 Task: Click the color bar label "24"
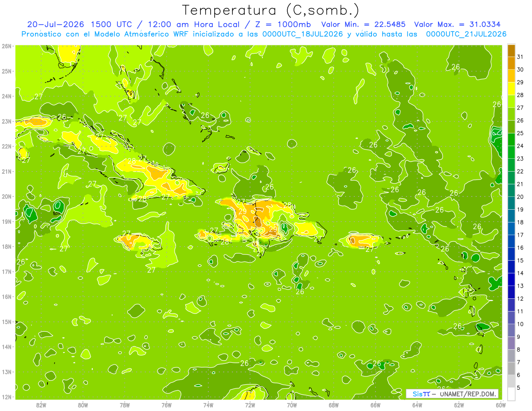[520, 146]
